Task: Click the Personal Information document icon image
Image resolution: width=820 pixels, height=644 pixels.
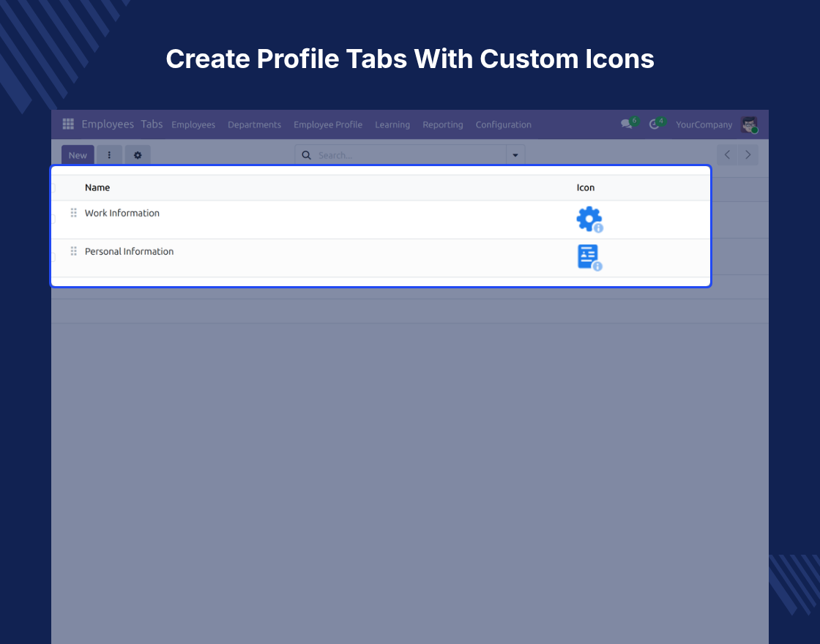Action: tap(590, 258)
